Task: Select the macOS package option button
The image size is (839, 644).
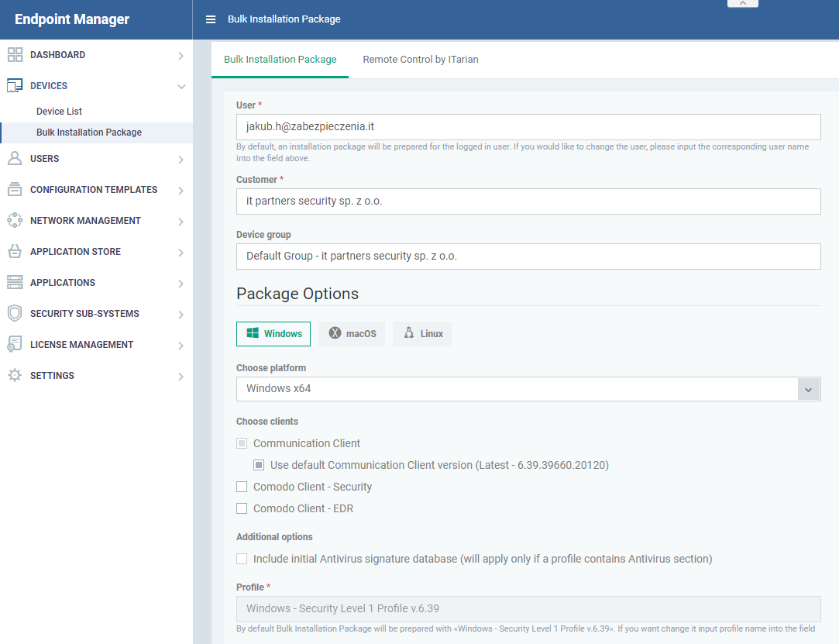Action: [x=352, y=333]
